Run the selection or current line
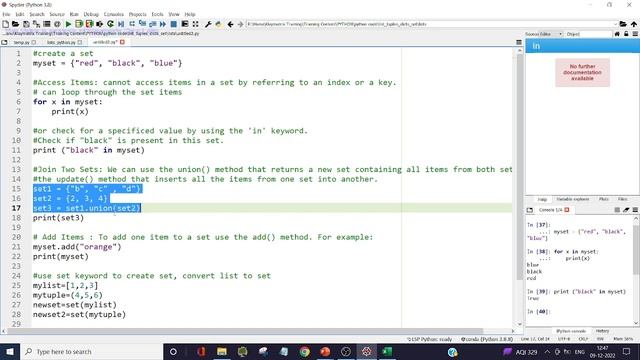This screenshot has height=360, width=640. (100, 24)
